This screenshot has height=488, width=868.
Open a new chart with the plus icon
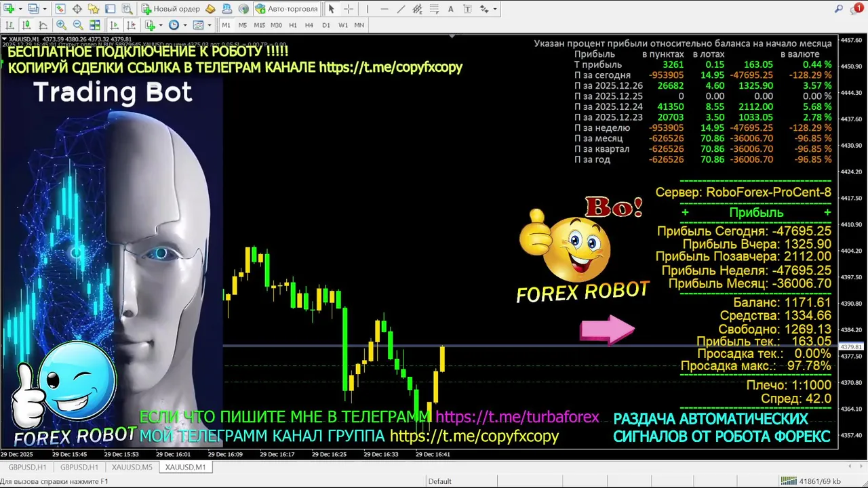[9, 9]
